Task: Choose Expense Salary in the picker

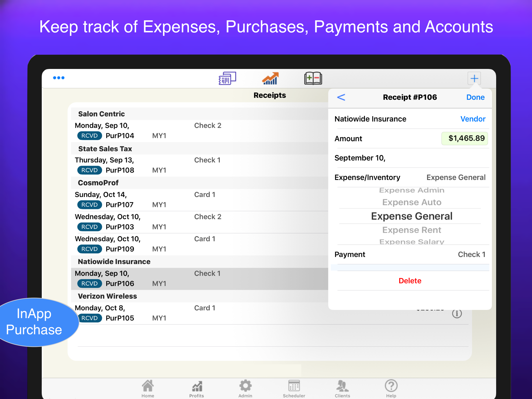Action: (411, 241)
